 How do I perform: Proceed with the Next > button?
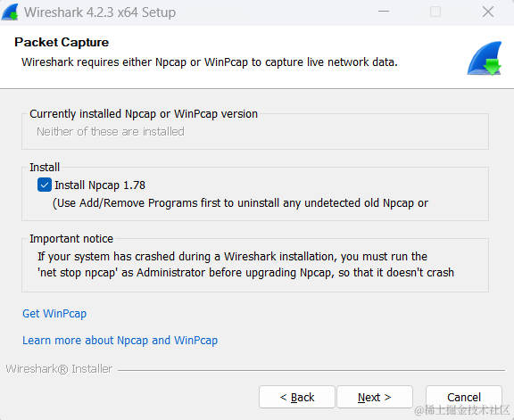coord(375,397)
